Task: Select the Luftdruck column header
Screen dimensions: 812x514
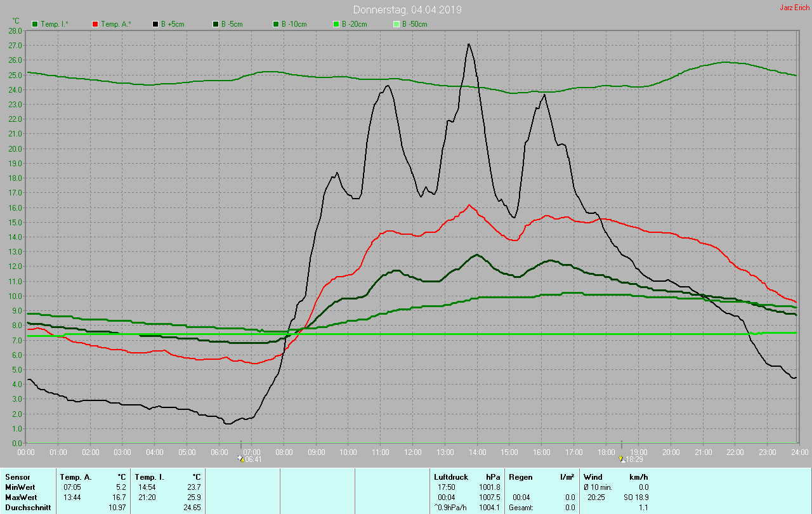Action: (452, 477)
